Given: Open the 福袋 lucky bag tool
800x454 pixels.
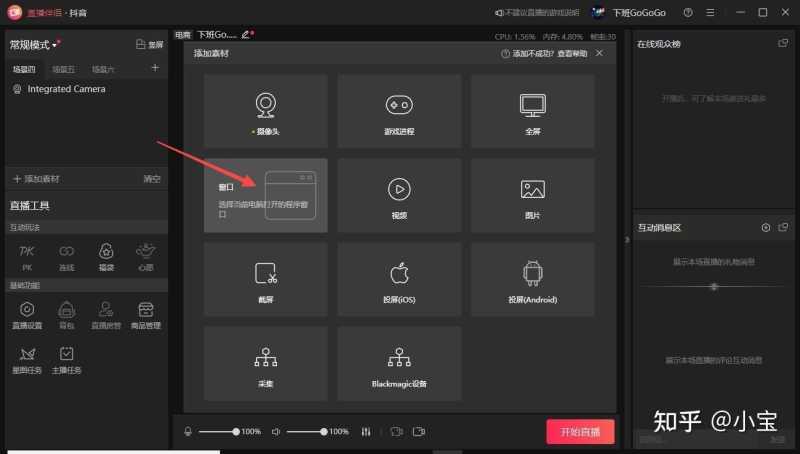Looking at the screenshot, I should pos(105,256).
